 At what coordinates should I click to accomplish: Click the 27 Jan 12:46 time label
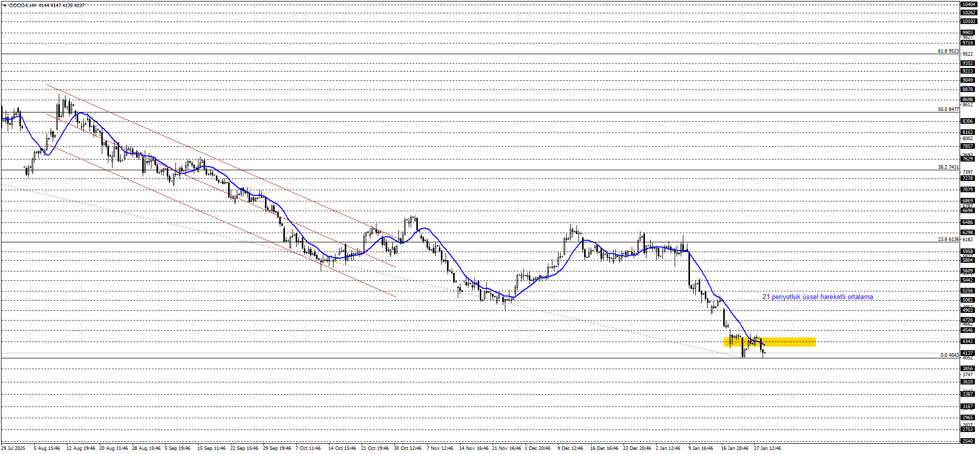point(767,448)
